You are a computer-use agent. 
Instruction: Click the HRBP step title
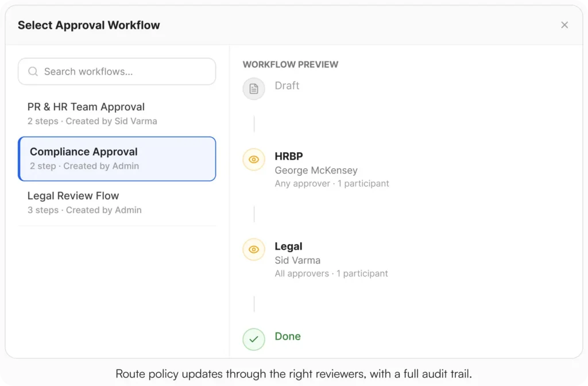coord(289,156)
